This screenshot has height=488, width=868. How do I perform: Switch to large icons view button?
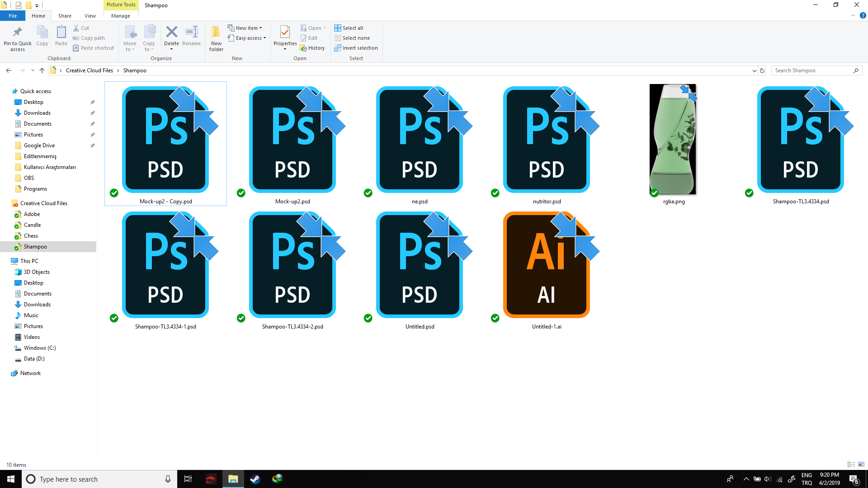point(861,465)
